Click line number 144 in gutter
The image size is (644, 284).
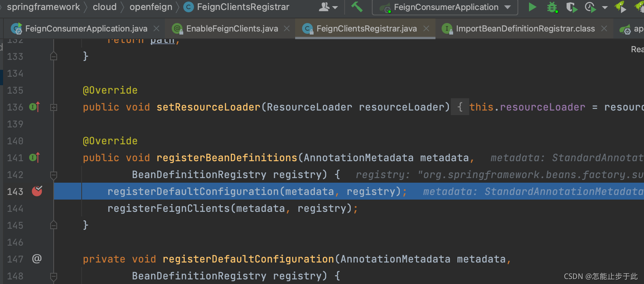(15, 208)
